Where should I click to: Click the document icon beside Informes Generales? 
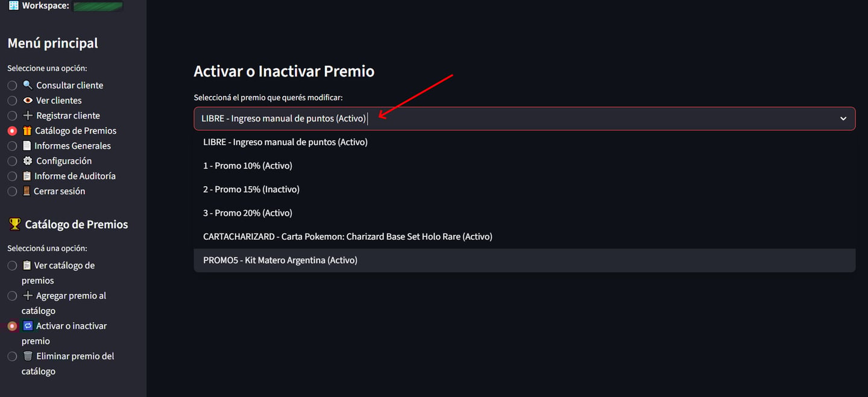(27, 146)
